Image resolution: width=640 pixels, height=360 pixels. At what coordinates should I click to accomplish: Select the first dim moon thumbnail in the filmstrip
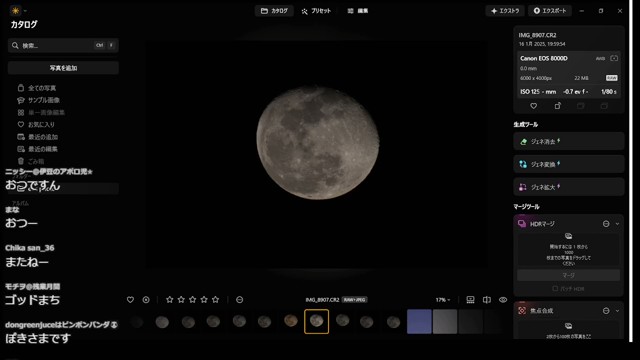tap(137, 322)
